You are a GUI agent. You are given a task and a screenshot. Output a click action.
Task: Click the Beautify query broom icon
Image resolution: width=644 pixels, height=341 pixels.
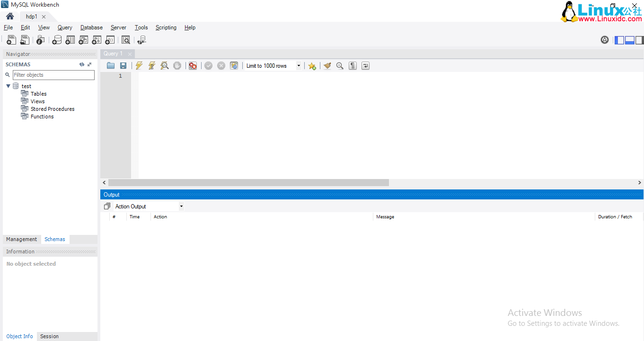point(327,66)
